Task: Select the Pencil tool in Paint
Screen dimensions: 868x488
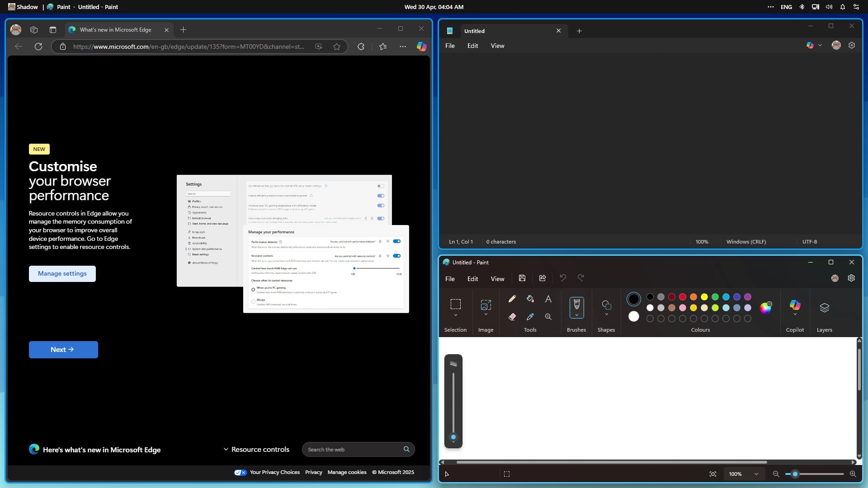Action: tap(512, 299)
